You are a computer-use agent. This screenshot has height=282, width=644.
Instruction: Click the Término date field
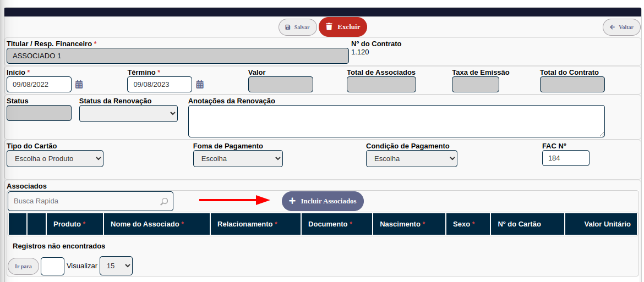coord(159,84)
